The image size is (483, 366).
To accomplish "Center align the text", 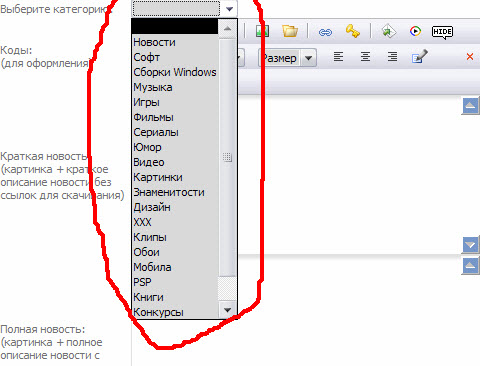I will pos(365,57).
